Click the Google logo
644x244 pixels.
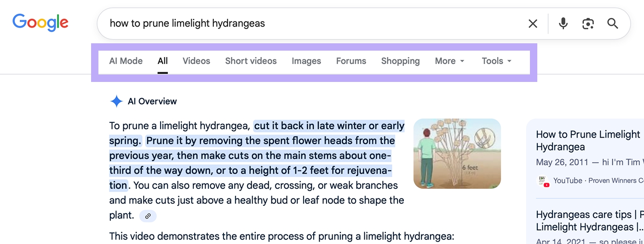[40, 23]
